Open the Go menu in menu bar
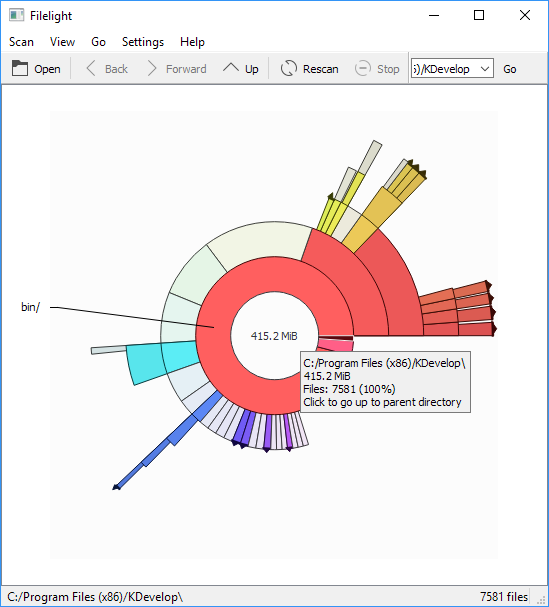The width and height of the screenshot is (549, 607). coord(98,42)
